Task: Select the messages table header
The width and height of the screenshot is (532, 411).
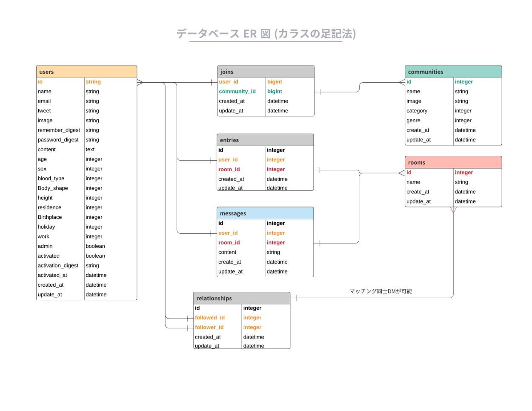Action: pyautogui.click(x=265, y=213)
